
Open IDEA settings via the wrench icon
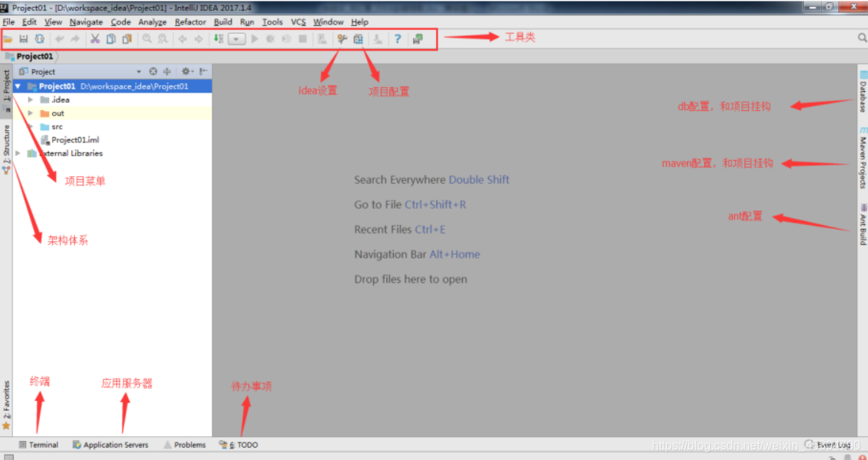click(x=342, y=39)
